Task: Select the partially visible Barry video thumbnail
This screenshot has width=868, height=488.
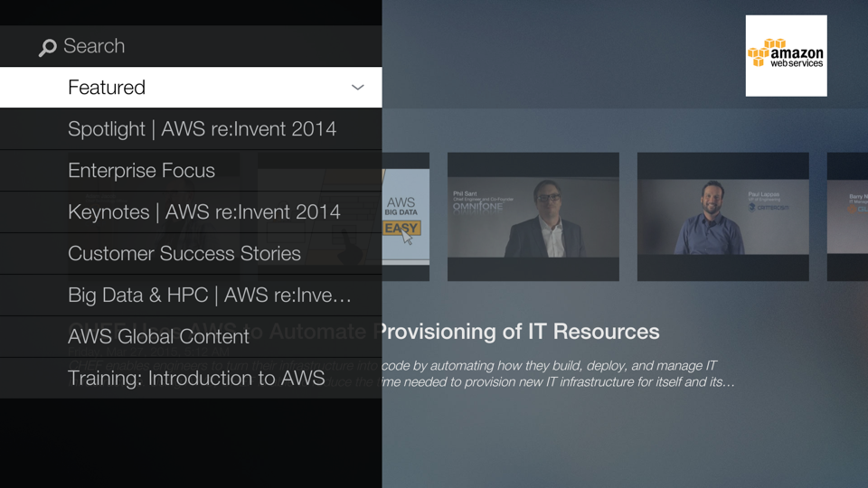Action: (x=849, y=217)
